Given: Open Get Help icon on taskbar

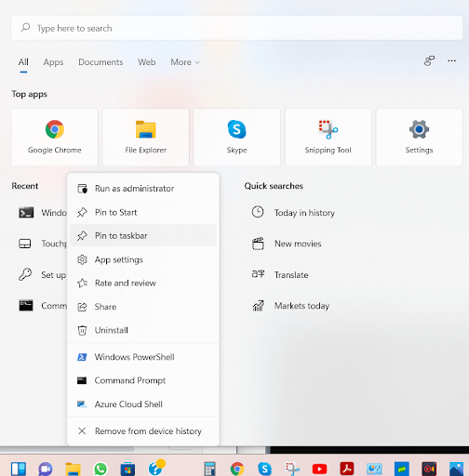Looking at the screenshot, I should (156, 468).
